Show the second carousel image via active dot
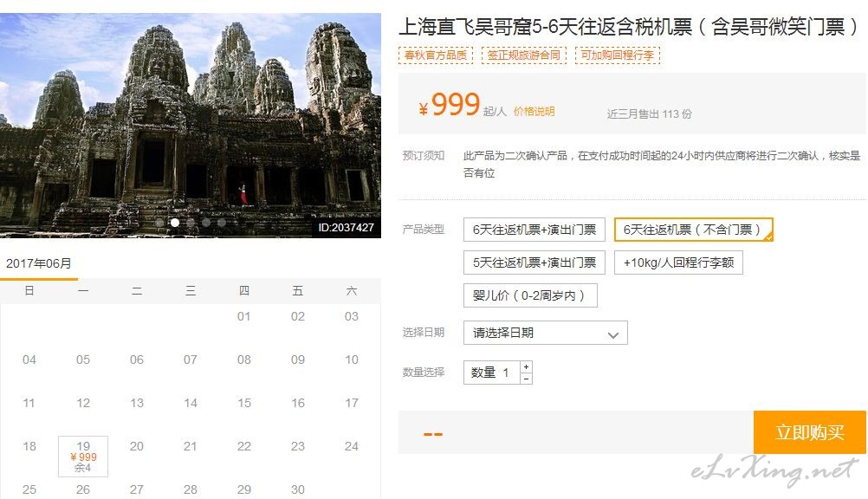 175,223
